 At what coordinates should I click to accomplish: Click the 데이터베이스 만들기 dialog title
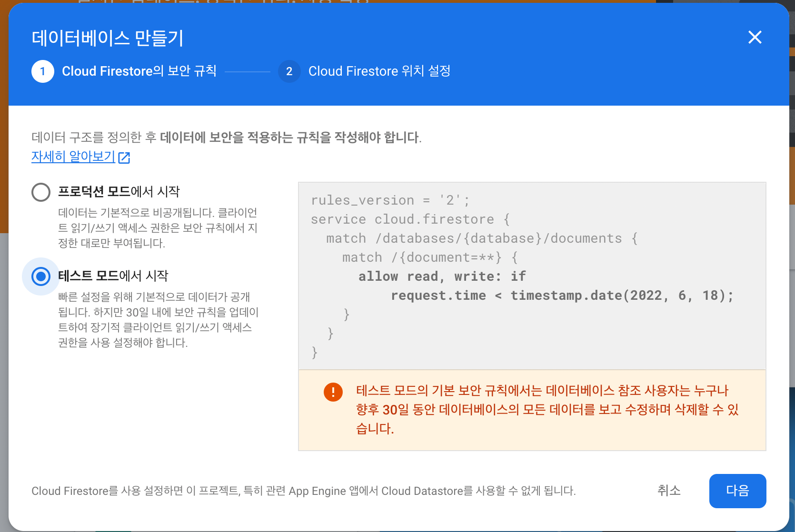[108, 38]
